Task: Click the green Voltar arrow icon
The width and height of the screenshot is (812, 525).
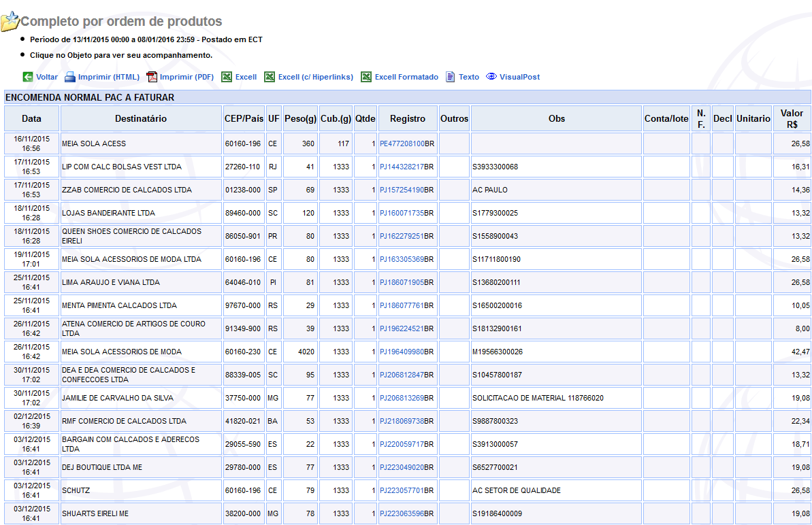Action: point(28,77)
